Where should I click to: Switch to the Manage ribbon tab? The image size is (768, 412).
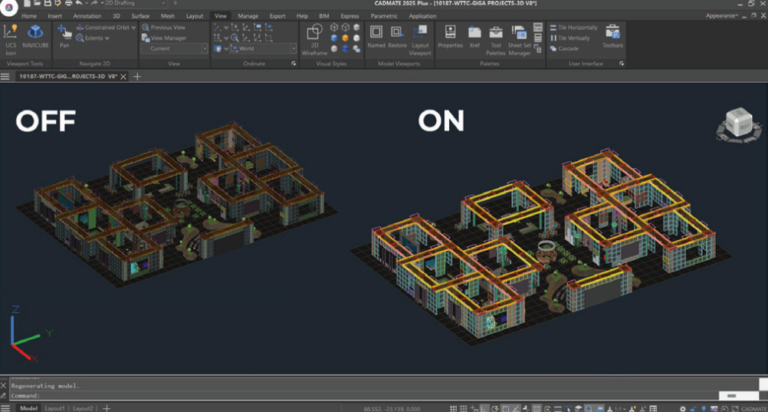click(248, 17)
